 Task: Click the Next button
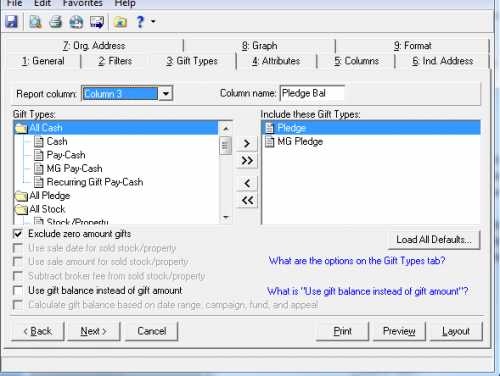coord(94,331)
